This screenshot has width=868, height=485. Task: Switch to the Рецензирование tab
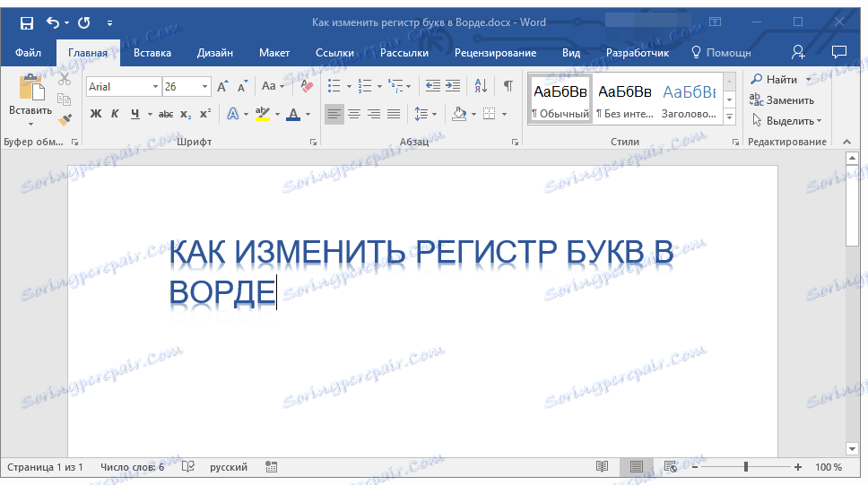tap(496, 53)
